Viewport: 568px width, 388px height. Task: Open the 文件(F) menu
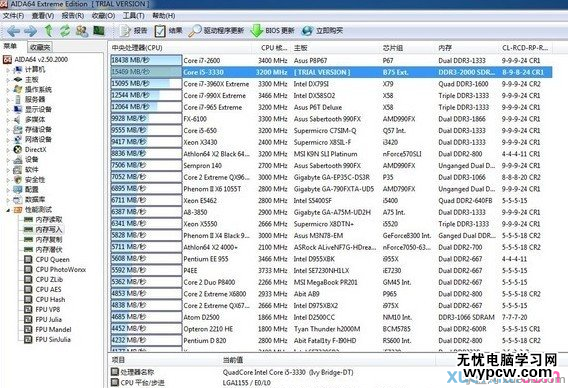click(13, 16)
